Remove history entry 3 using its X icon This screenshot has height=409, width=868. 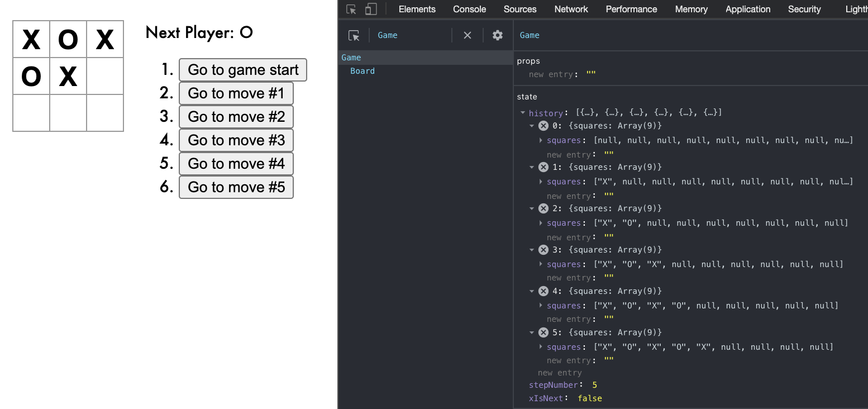(543, 250)
